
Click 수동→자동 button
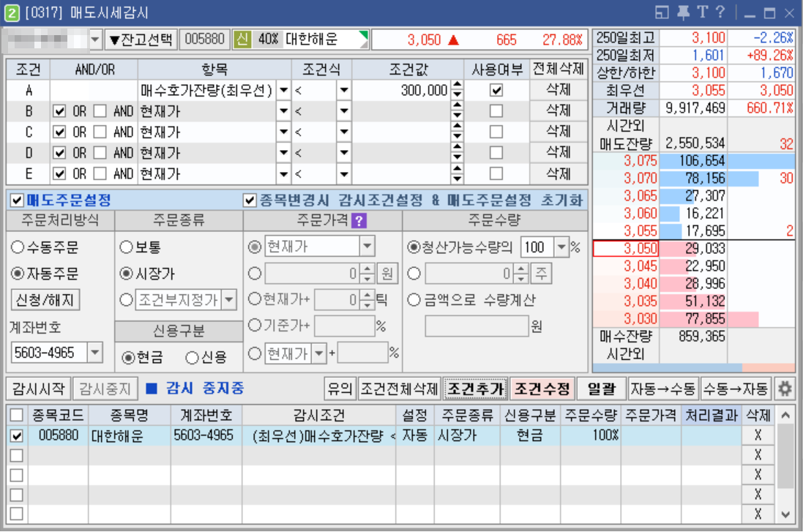[x=736, y=389]
